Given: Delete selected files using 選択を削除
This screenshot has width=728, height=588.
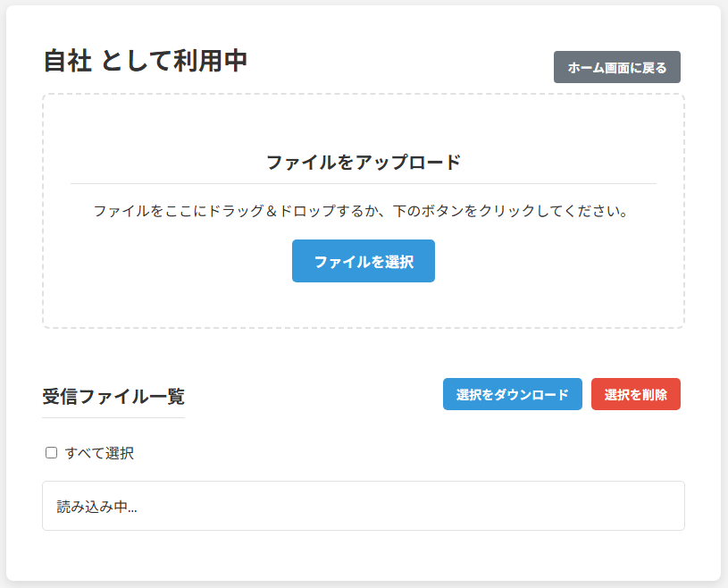Looking at the screenshot, I should pyautogui.click(x=635, y=394).
